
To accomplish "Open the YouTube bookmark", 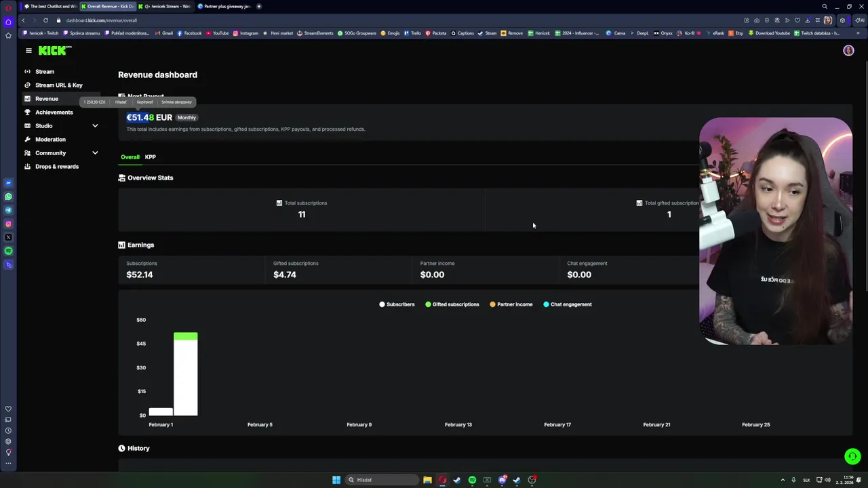I will [x=218, y=33].
